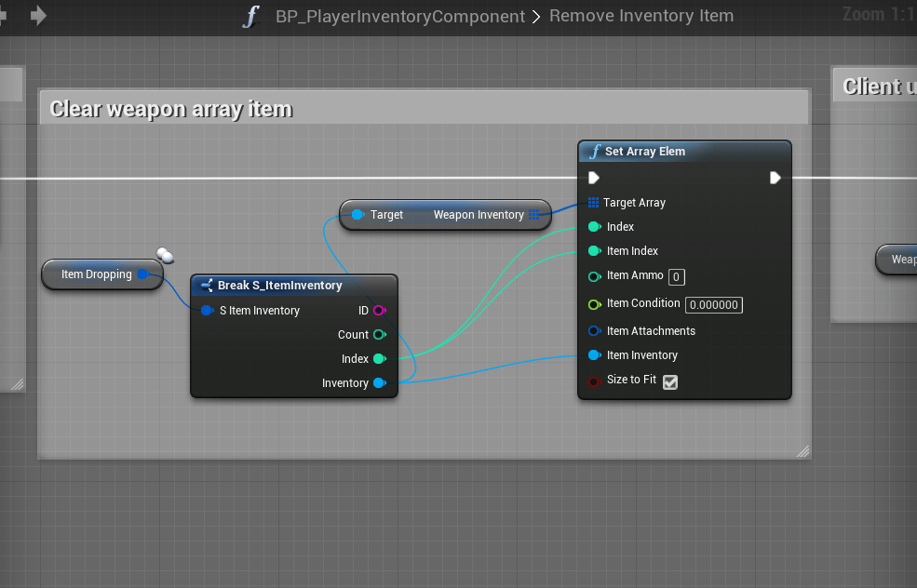This screenshot has width=917, height=588.
Task: Select Remove Inventory Item breadcrumb
Action: [x=641, y=16]
